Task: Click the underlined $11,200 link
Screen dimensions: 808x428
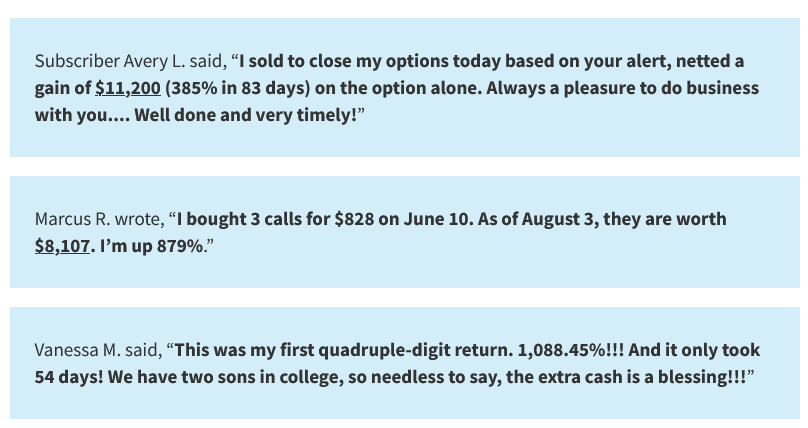Action: point(128,88)
